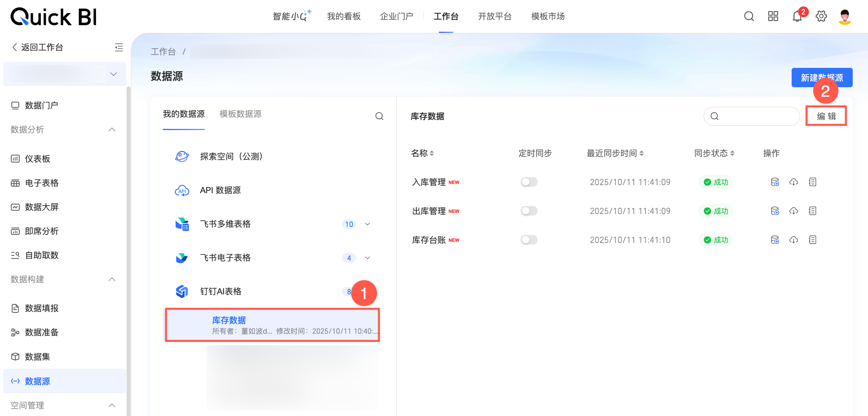The height and width of the screenshot is (416, 868).
Task: Open notifications bell icon
Action: (797, 16)
